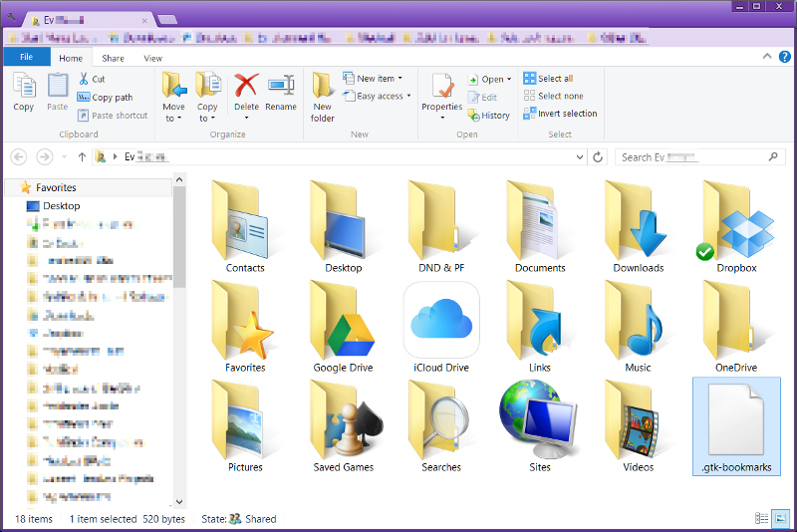Click Select none in the ribbon
The width and height of the screenshot is (797, 532).
[x=554, y=96]
